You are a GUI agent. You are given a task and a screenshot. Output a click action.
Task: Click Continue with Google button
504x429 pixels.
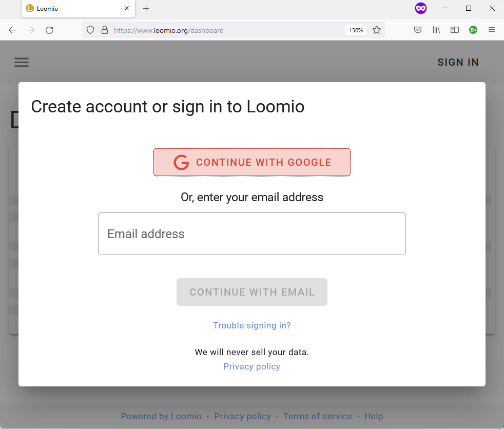point(252,162)
